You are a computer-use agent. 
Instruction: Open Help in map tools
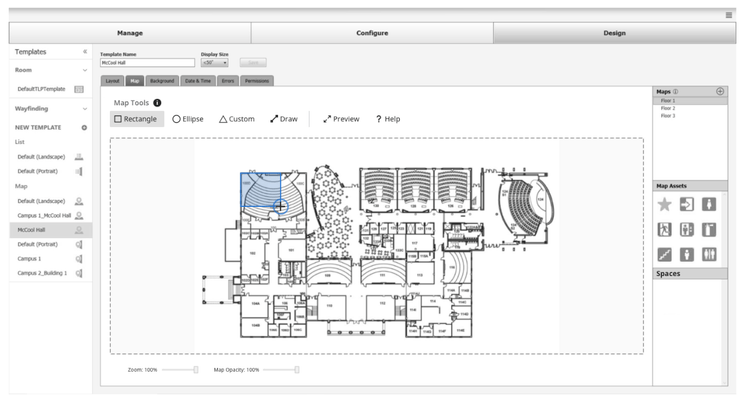point(388,119)
